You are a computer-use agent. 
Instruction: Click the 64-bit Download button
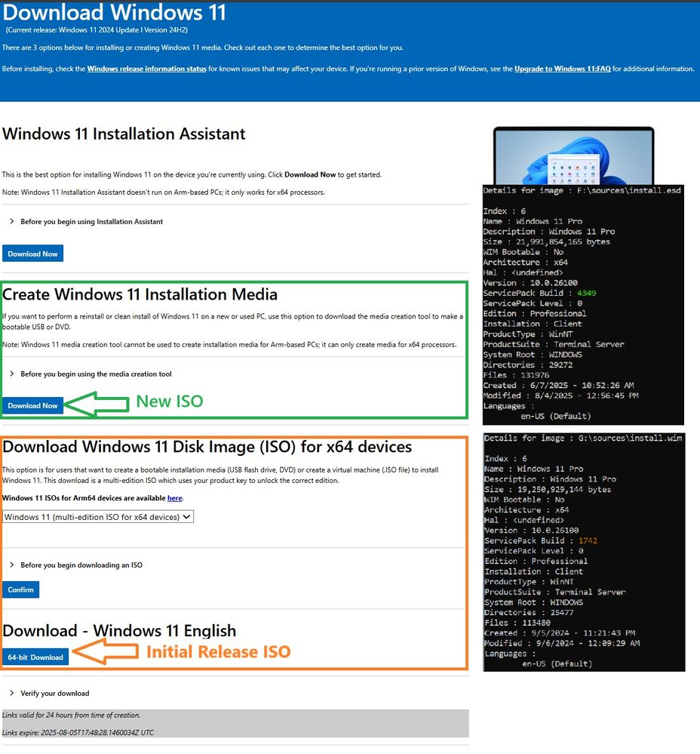pyautogui.click(x=35, y=657)
